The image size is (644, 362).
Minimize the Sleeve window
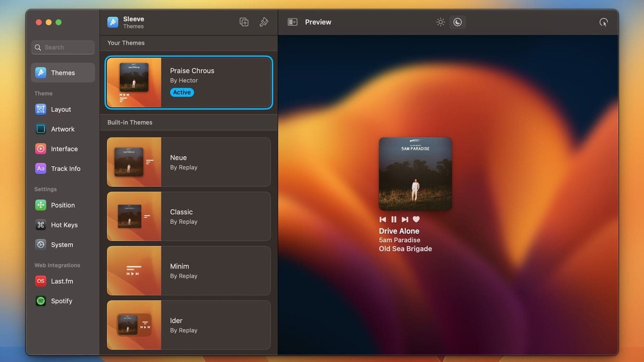[x=49, y=22]
